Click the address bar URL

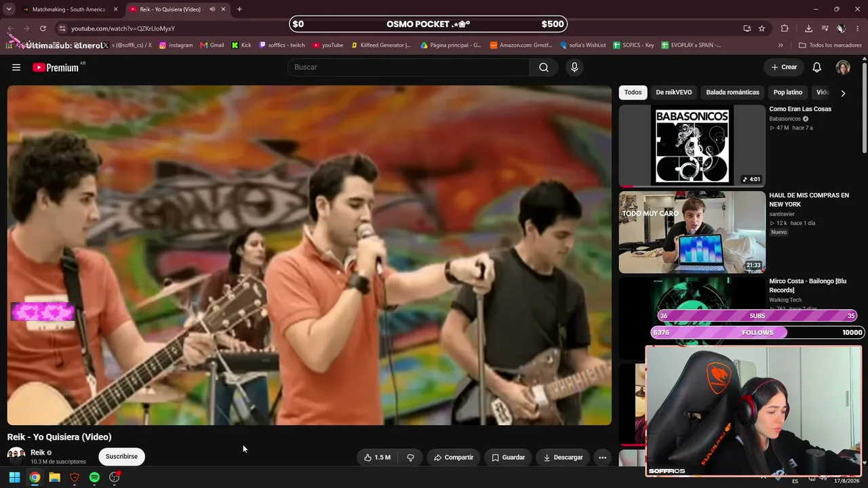[123, 28]
